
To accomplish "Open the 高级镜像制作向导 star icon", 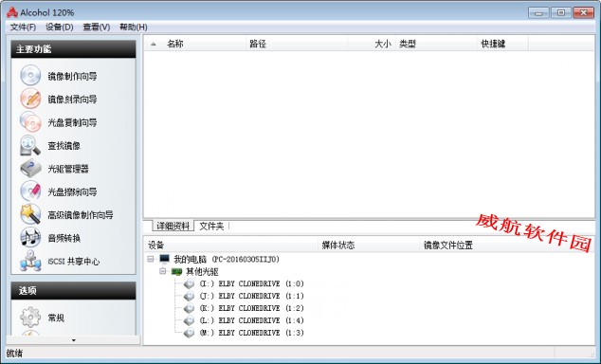I will (x=30, y=214).
